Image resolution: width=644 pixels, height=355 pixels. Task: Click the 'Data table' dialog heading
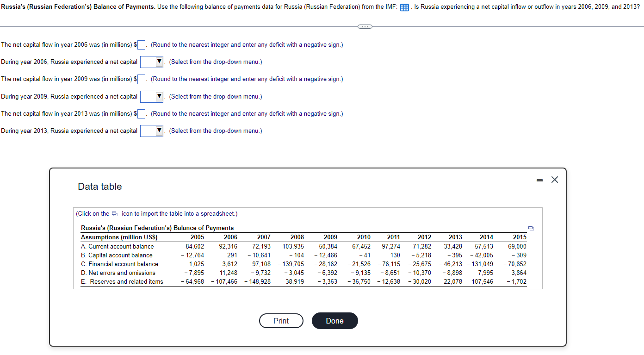point(100,187)
